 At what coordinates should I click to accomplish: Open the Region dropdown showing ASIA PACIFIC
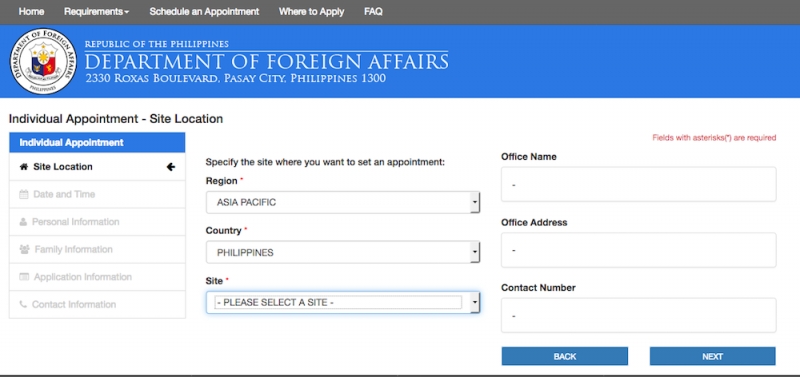point(343,203)
